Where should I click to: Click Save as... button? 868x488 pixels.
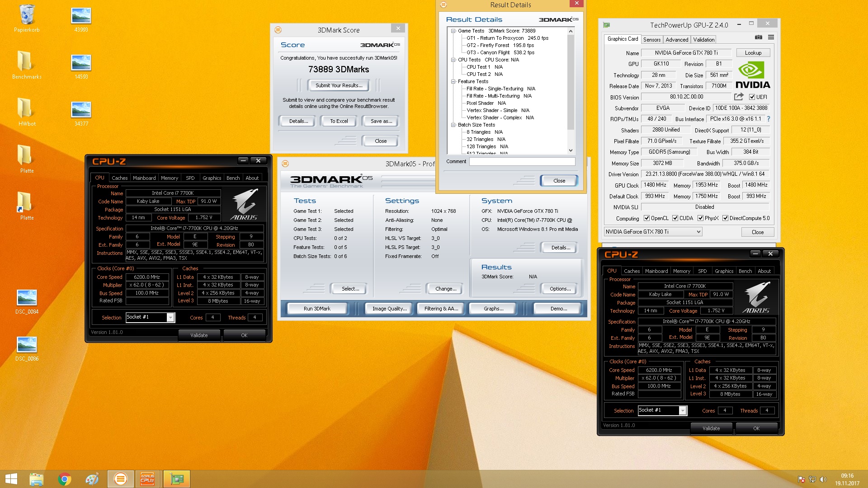pos(381,121)
